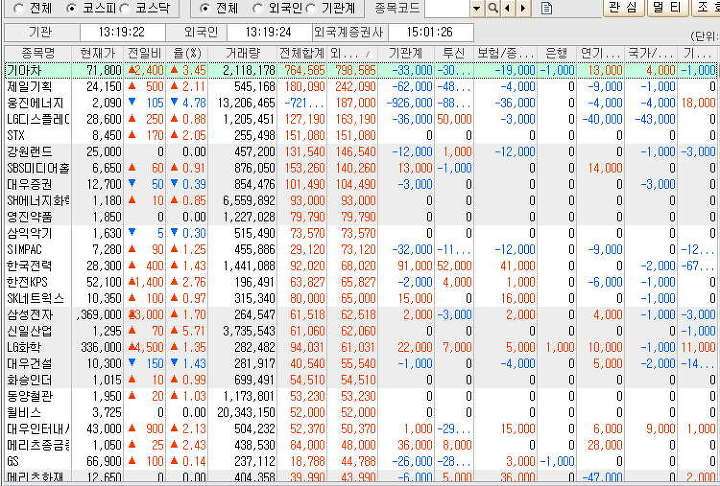Go to next stock with right arrow
720x486 pixels.
pos(523,8)
